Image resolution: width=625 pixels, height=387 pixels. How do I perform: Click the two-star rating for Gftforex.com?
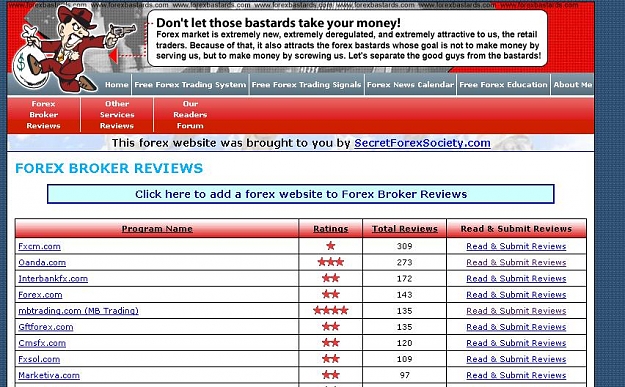pos(330,326)
